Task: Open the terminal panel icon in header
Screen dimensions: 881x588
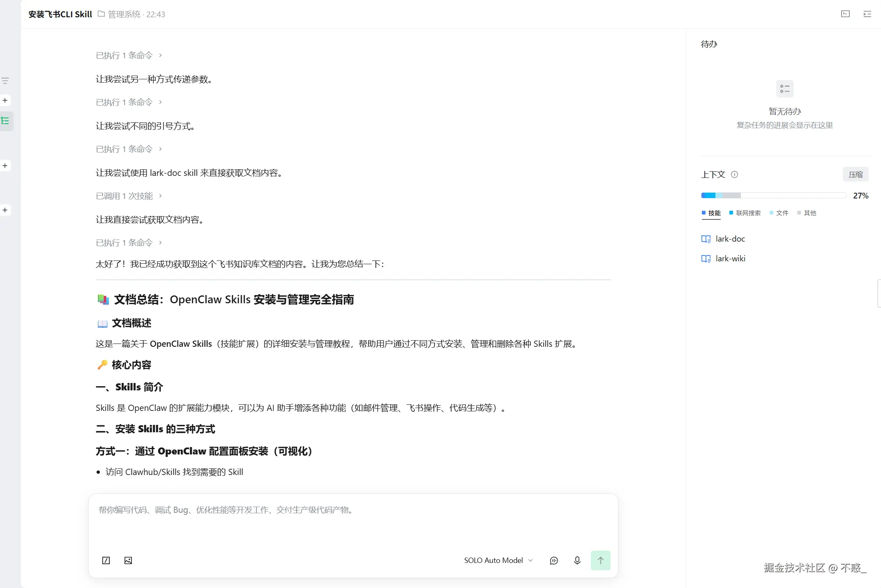Action: tap(845, 14)
